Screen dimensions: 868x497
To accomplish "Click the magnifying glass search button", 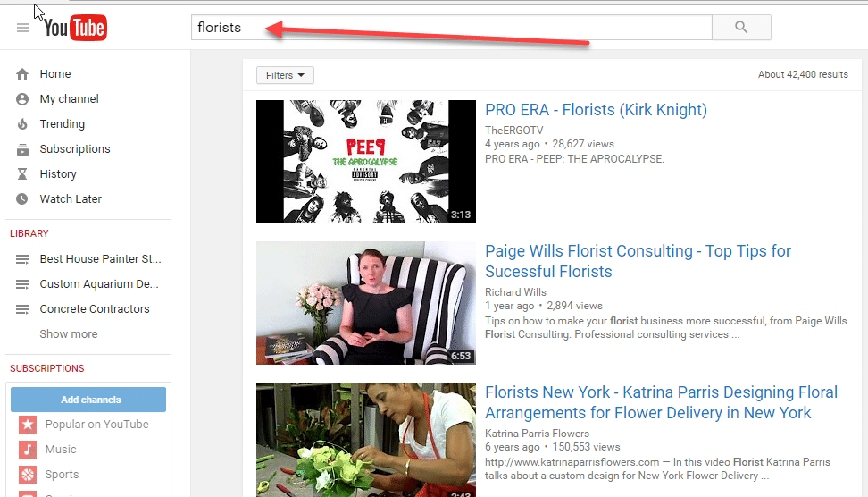I will pos(741,27).
